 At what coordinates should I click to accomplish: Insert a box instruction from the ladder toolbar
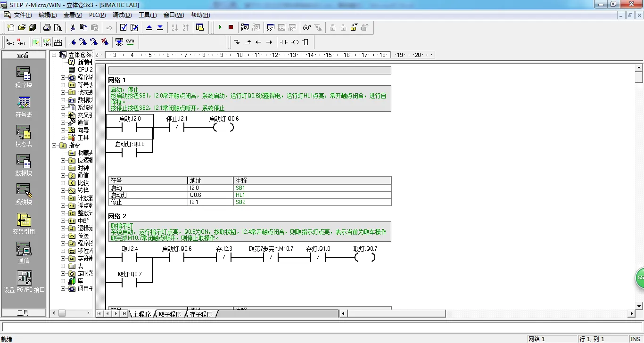305,42
